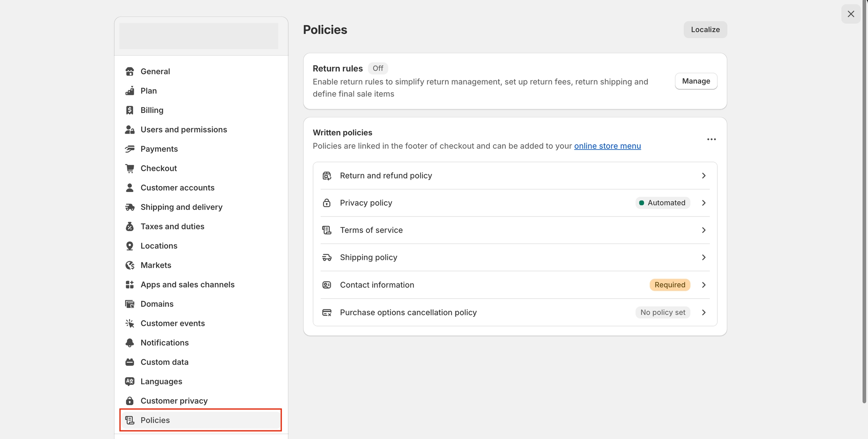Click the Manage return rules button

pyautogui.click(x=696, y=81)
